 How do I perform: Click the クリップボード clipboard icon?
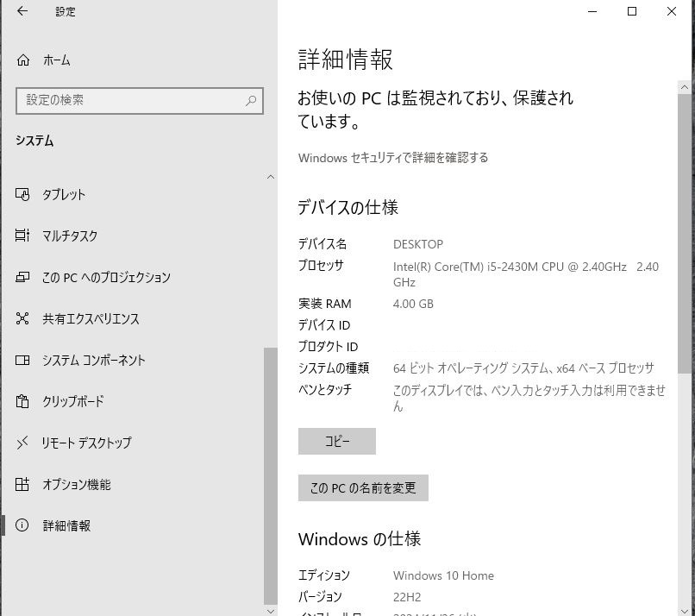click(x=22, y=401)
